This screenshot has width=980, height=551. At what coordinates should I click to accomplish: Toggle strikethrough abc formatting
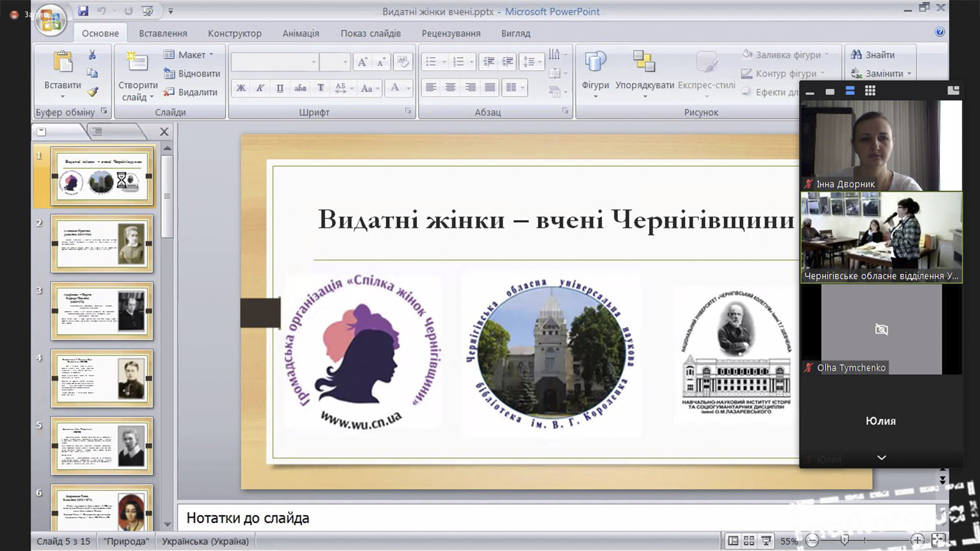click(300, 88)
